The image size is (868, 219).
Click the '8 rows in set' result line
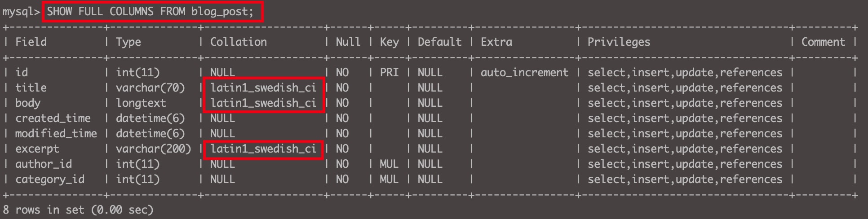point(78,210)
